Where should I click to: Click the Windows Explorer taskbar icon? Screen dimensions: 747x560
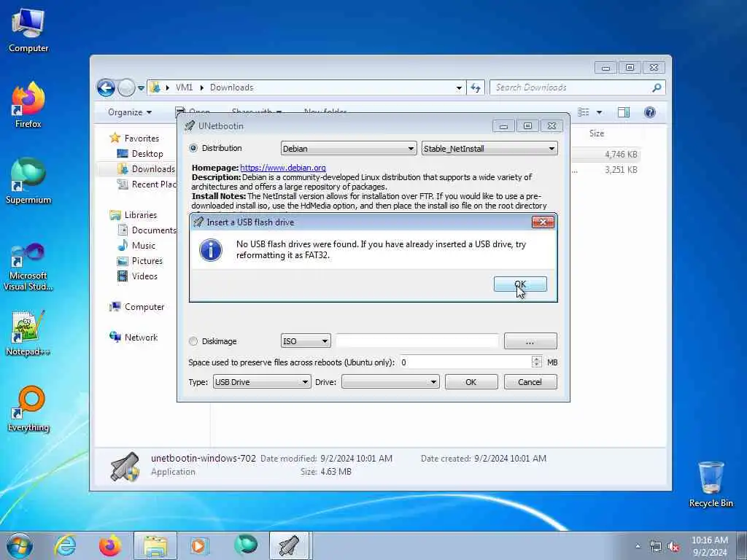pyautogui.click(x=155, y=545)
